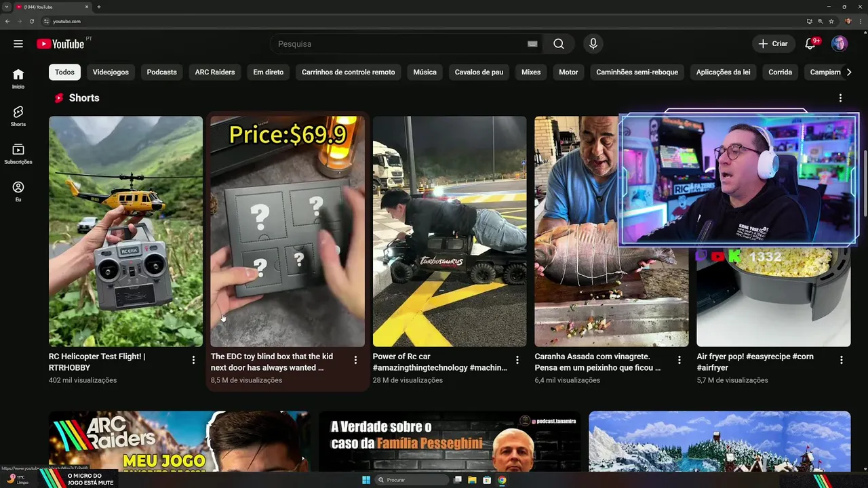Click the EDC toy blind box title
868x488 pixels.
point(271,362)
